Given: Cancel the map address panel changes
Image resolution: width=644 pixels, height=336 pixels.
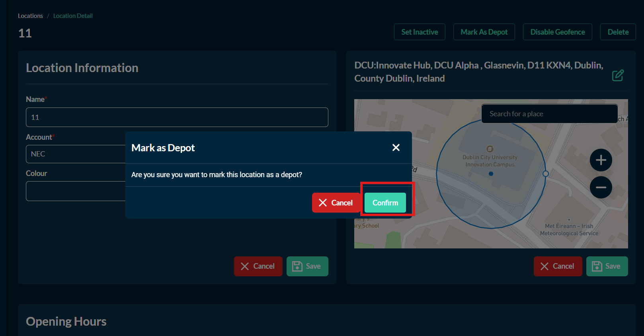Looking at the screenshot, I should tap(558, 266).
